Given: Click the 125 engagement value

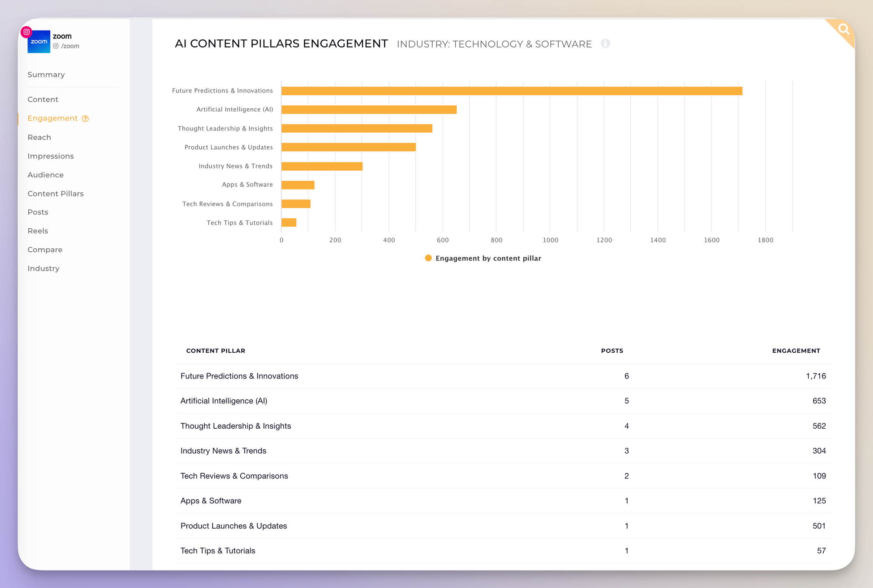Looking at the screenshot, I should click(819, 501).
